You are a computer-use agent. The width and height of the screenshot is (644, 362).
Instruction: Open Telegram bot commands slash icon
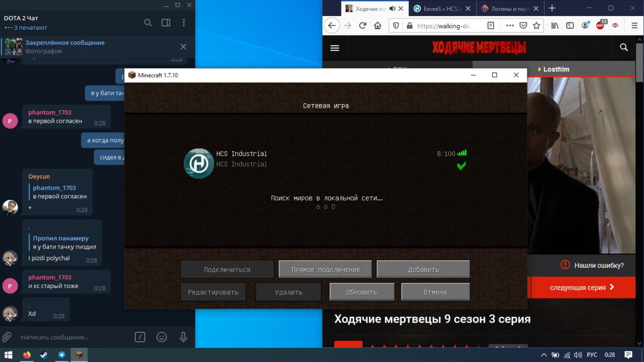(141, 337)
